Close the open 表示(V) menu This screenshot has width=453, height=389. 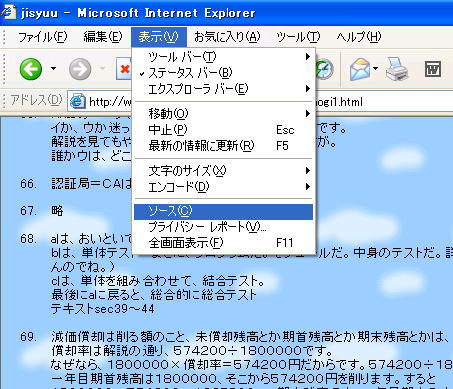pos(159,37)
